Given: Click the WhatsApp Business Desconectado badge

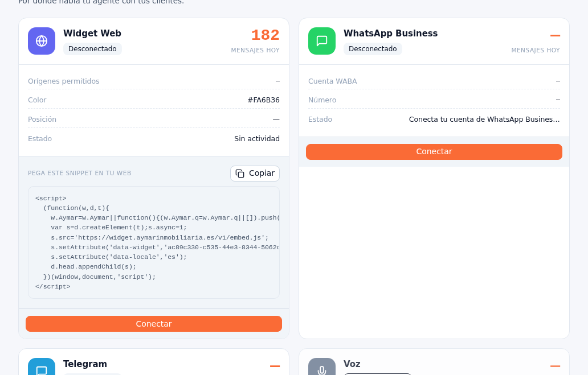Looking at the screenshot, I should tap(373, 49).
